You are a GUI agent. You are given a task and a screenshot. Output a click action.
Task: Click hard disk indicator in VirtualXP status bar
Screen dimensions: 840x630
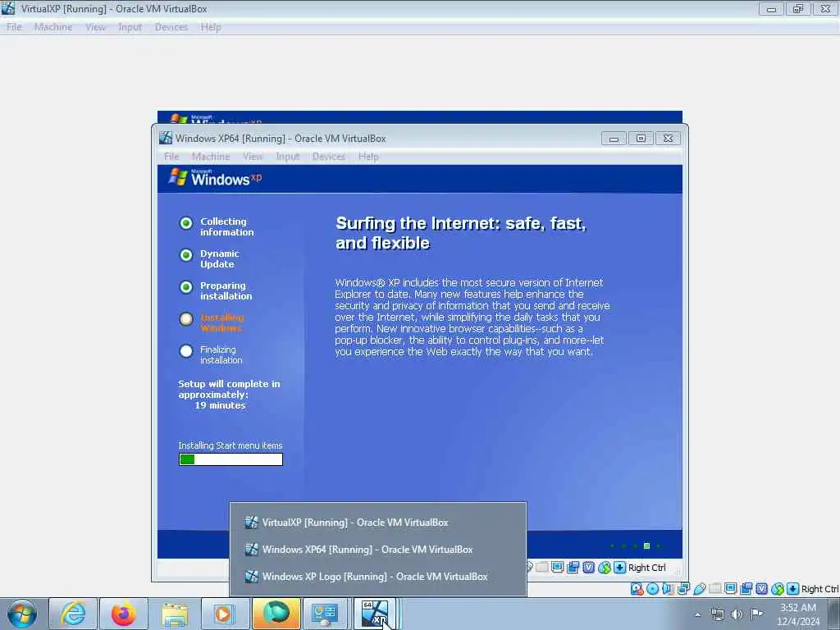point(637,589)
